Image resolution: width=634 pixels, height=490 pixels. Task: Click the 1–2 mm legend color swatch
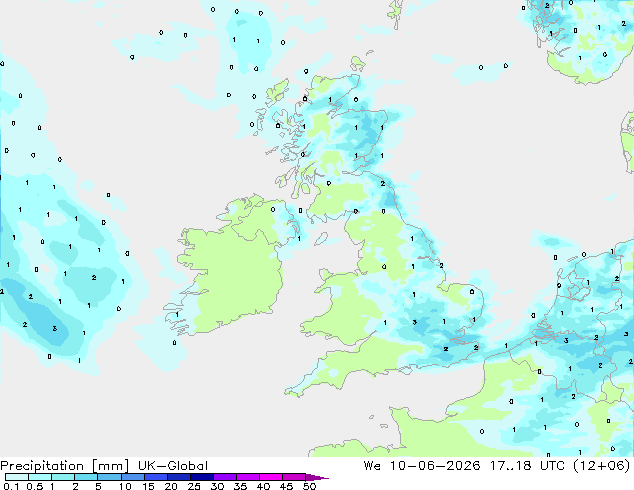click(x=63, y=477)
